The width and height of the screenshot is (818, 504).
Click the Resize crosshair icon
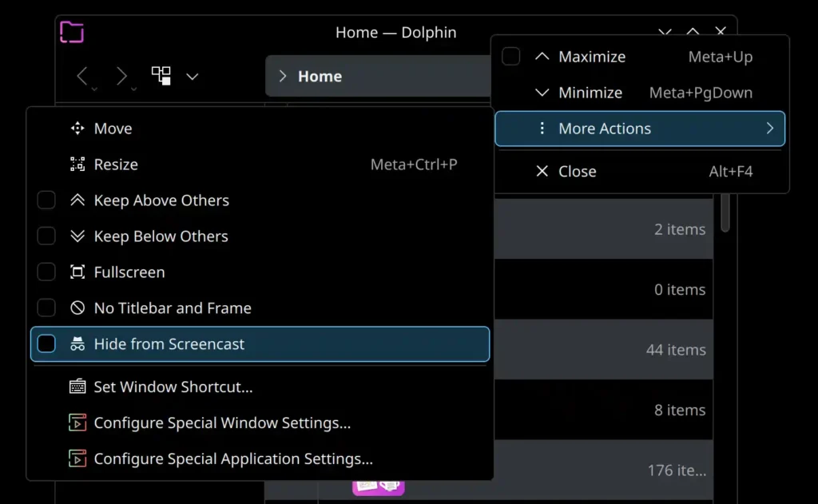coord(76,165)
